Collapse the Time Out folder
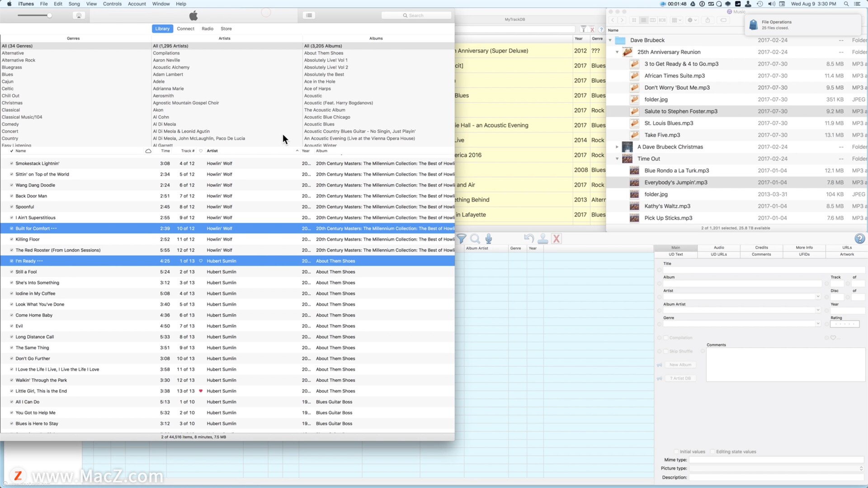Screen dimensions: 868x488 tap(617, 159)
